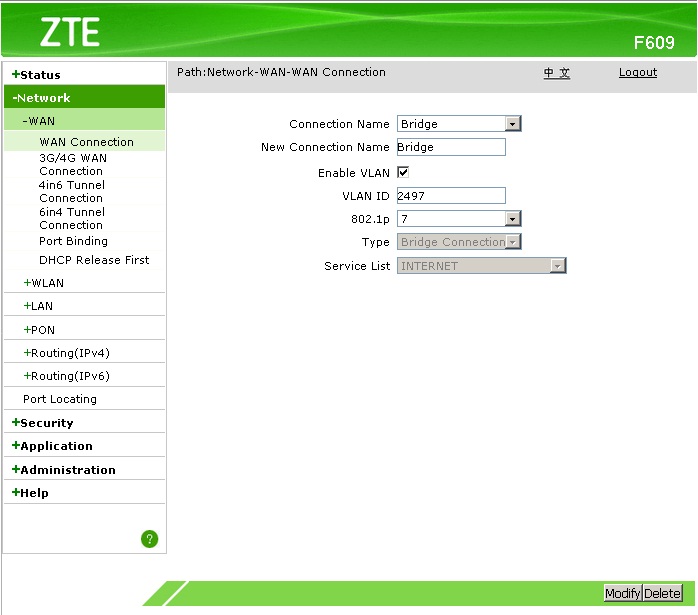This screenshot has width=698, height=615.
Task: Expand the Routing(IPv6) submenu
Action: tap(66, 376)
